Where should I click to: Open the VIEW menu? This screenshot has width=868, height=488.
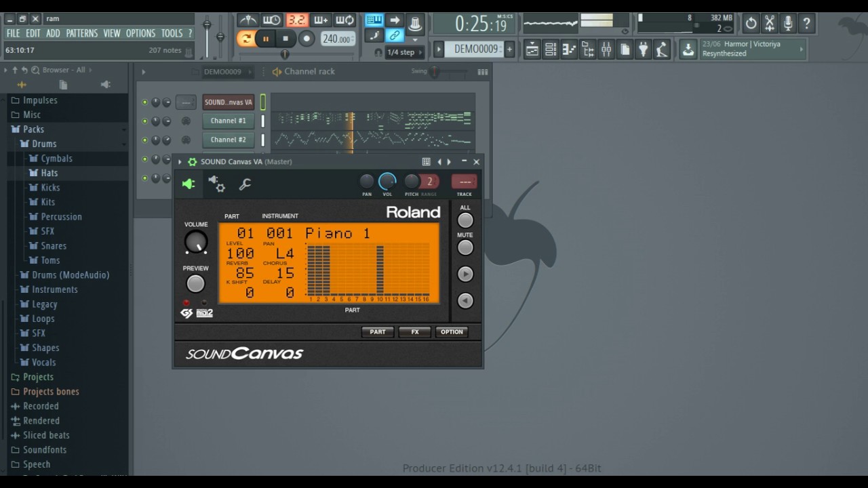pos(112,33)
